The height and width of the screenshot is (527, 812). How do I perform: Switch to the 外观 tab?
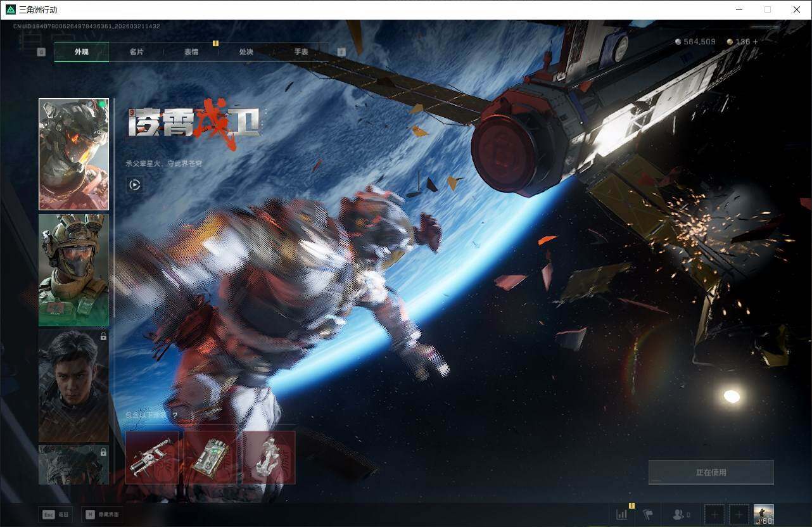coord(82,52)
